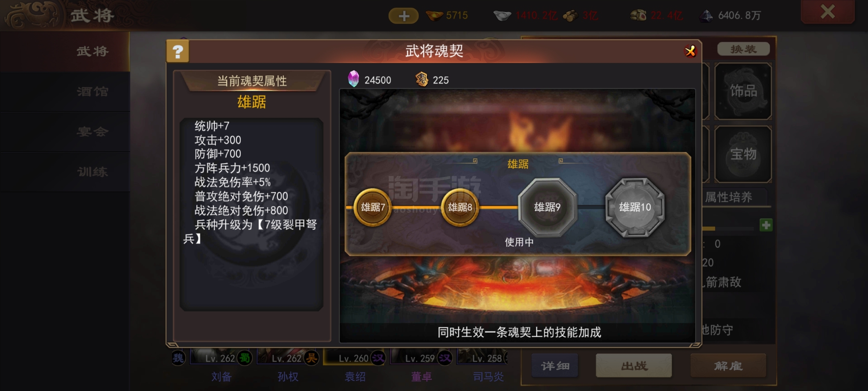The height and width of the screenshot is (391, 868).
Task: Open the 宝物 equipment slot
Action: point(743,154)
